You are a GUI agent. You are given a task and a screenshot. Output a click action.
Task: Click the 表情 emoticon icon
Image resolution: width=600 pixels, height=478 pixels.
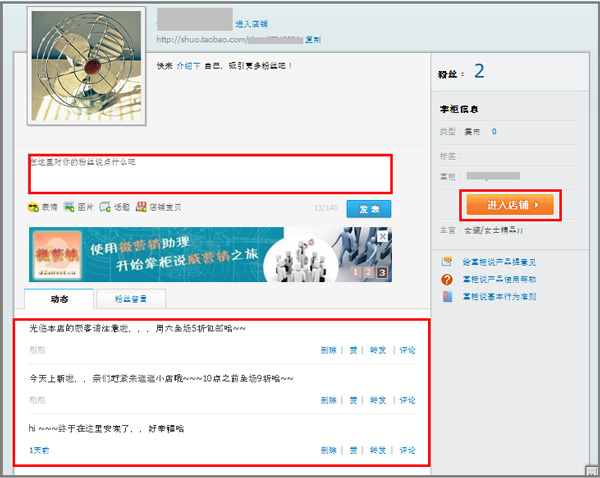point(33,207)
